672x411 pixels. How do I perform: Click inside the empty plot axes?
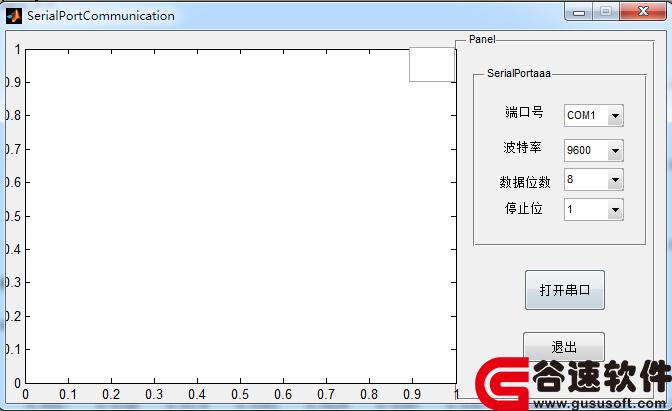click(240, 216)
